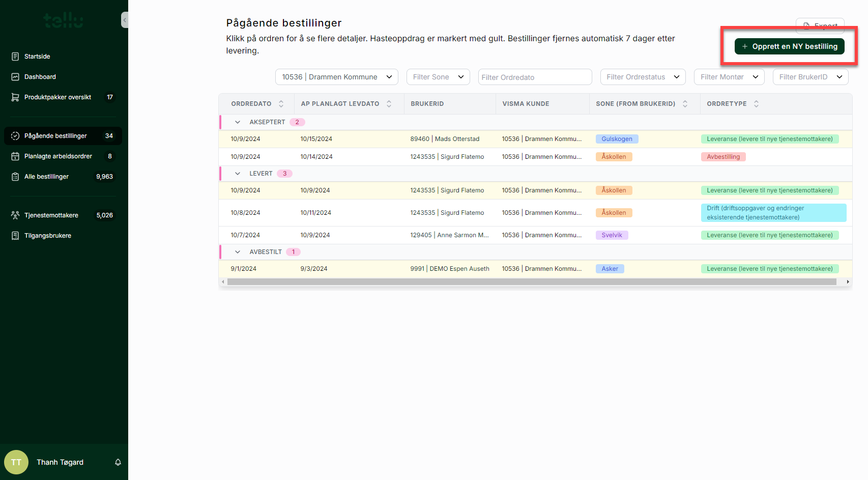Click the Svelvik zone tag
Screen dimensions: 868x480
(x=612, y=235)
